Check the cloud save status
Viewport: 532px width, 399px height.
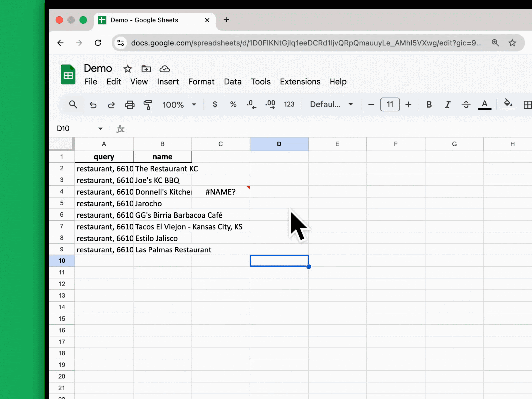coord(164,69)
